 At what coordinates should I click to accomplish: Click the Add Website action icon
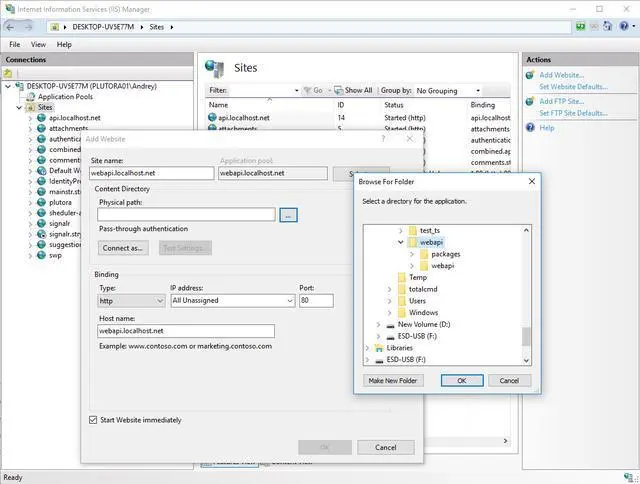click(x=530, y=75)
